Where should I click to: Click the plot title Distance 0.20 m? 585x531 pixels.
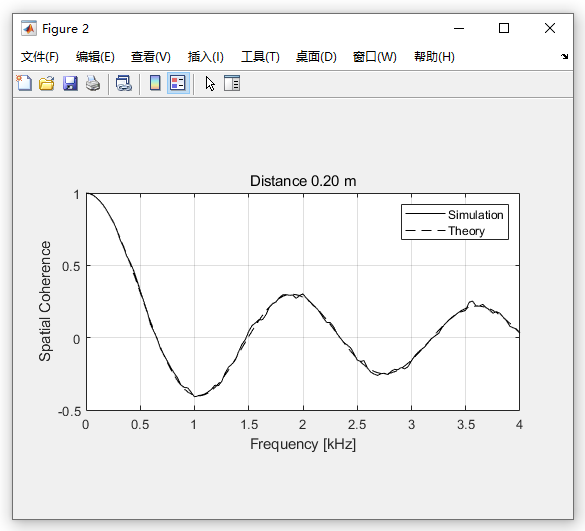tap(303, 181)
